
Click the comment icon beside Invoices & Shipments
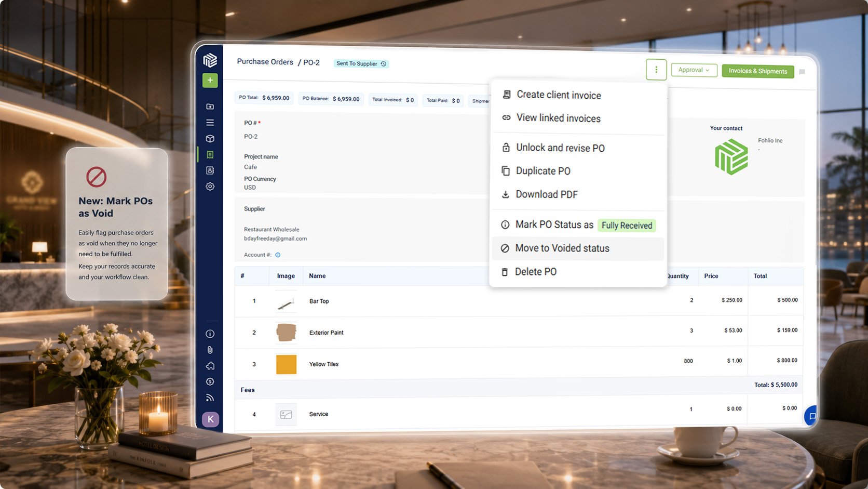tap(802, 72)
